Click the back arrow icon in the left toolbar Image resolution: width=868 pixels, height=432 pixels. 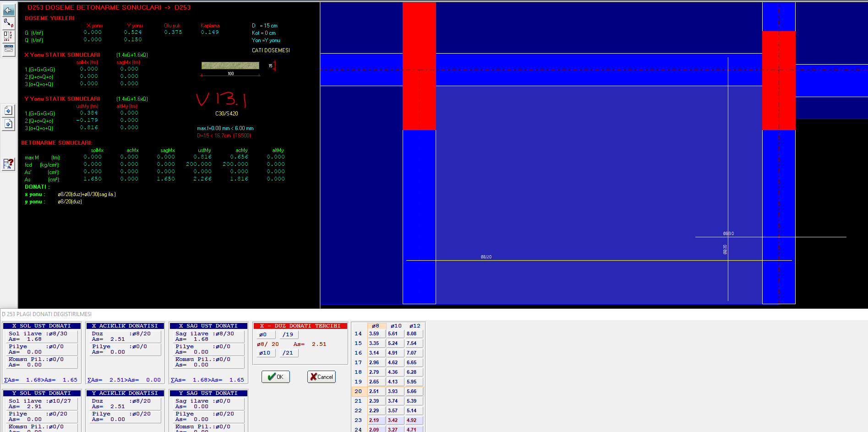click(8, 10)
